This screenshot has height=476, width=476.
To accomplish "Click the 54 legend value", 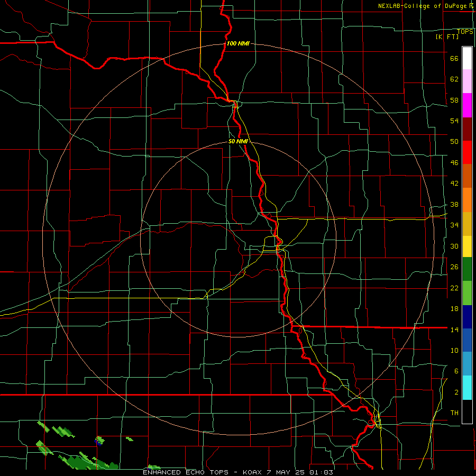I will click(454, 121).
